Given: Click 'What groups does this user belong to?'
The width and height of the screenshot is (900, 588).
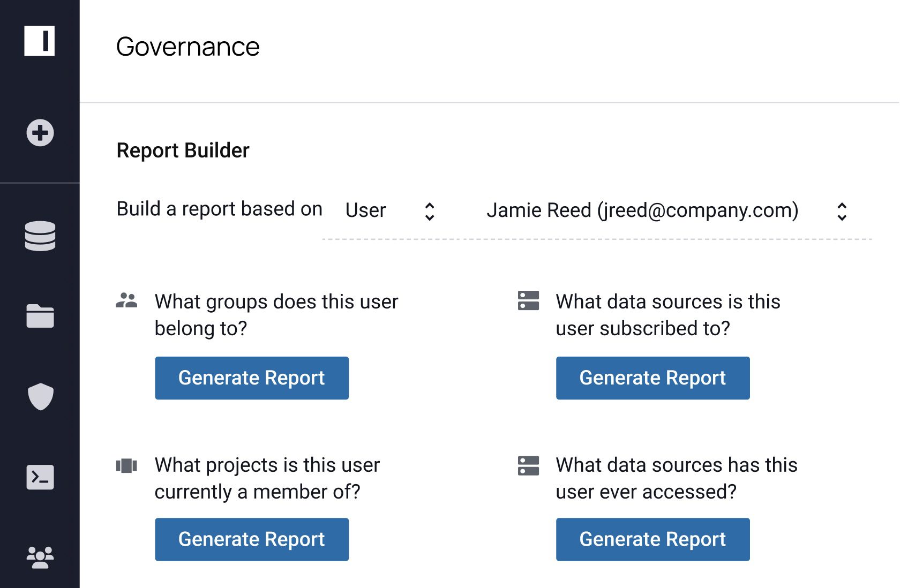Looking at the screenshot, I should [x=276, y=315].
